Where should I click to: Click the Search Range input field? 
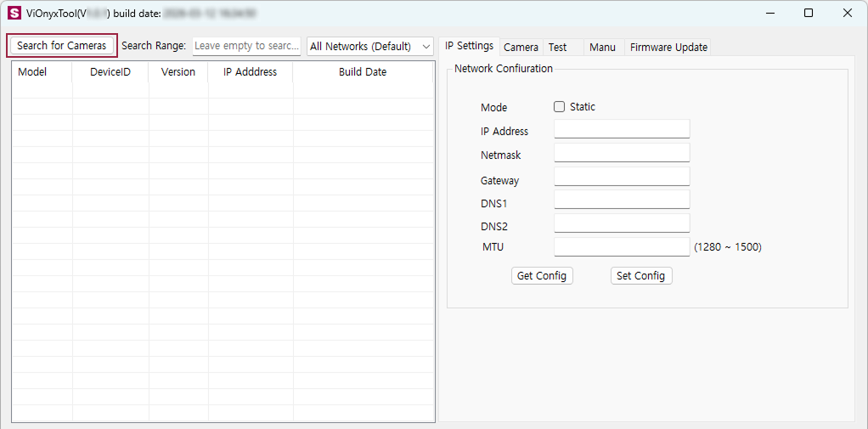(x=246, y=46)
